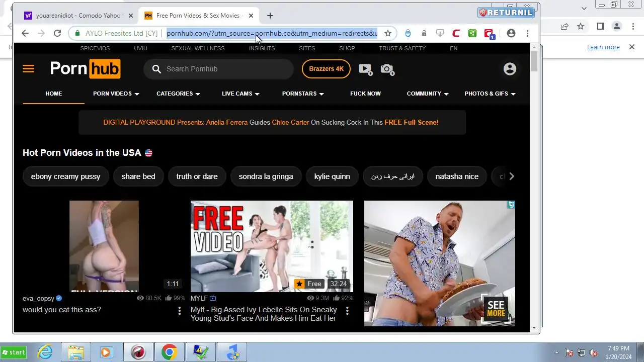Open the three-dot Chrome menu in the front window

click(527, 33)
